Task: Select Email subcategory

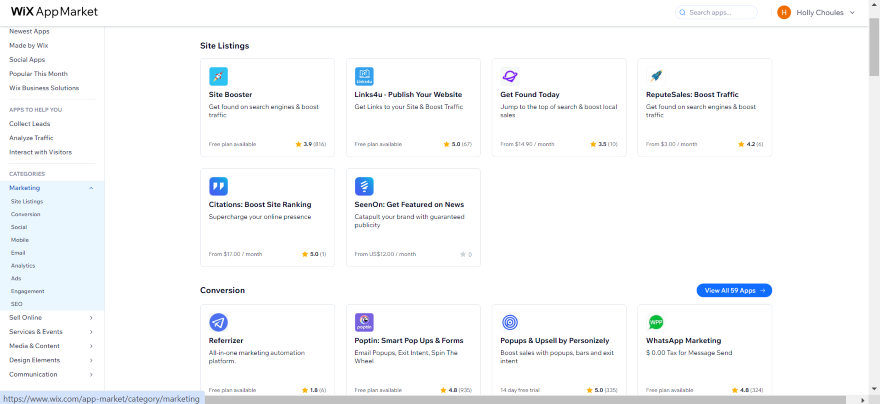Action: pos(18,253)
